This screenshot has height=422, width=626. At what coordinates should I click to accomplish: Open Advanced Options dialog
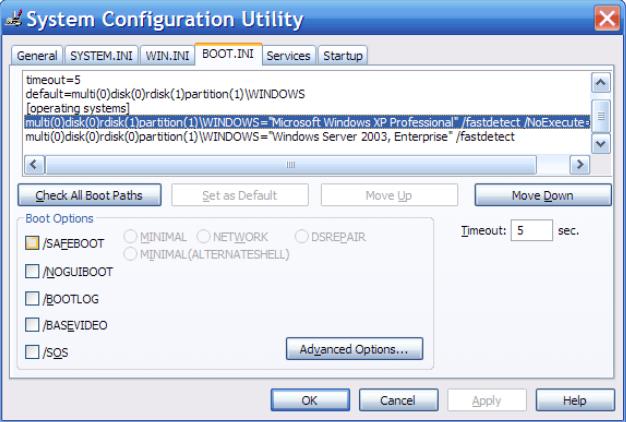click(354, 349)
